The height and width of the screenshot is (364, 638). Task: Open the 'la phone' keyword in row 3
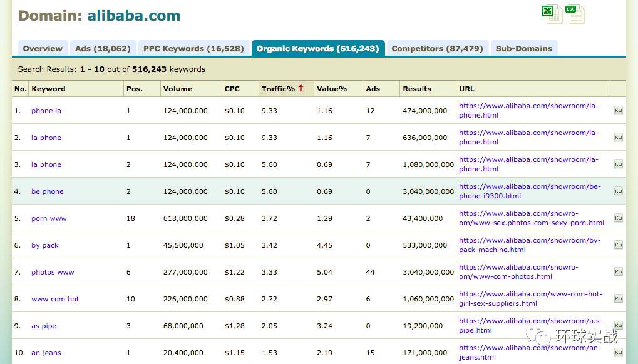46,164
